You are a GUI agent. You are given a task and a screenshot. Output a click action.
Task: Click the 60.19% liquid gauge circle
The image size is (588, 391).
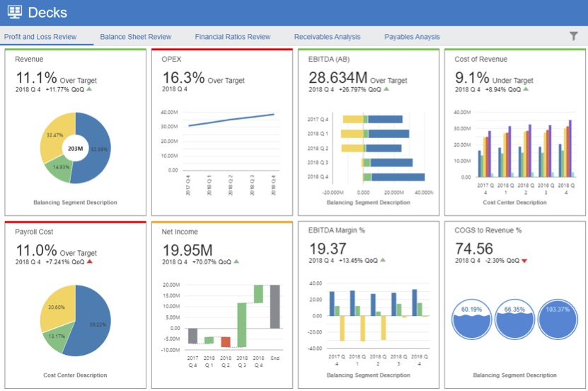pos(472,319)
